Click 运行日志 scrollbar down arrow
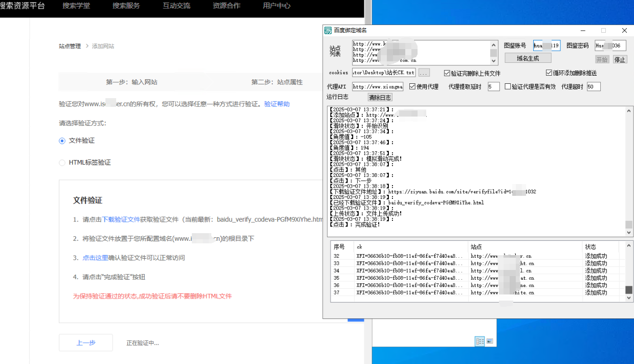This screenshot has height=364, width=634. click(x=629, y=233)
